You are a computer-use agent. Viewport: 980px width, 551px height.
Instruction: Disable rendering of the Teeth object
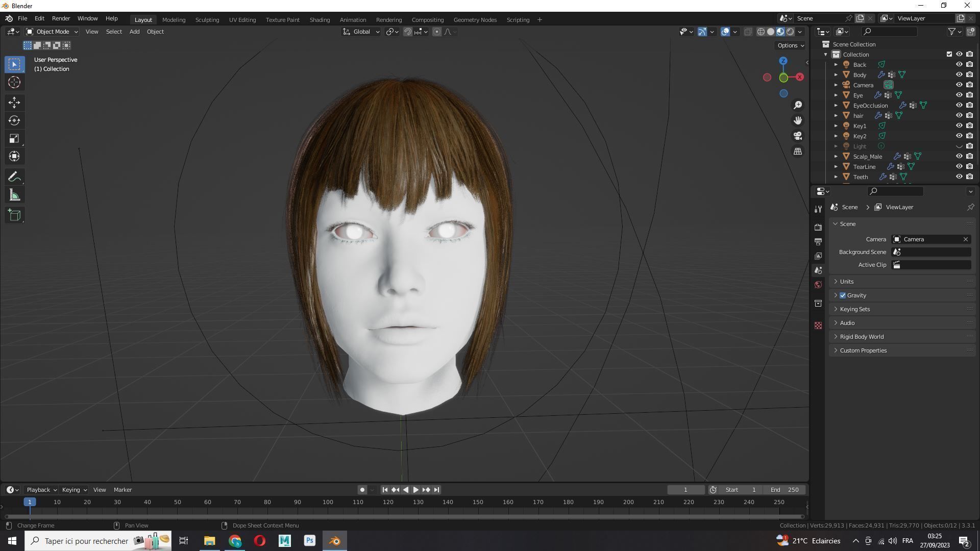pyautogui.click(x=969, y=177)
